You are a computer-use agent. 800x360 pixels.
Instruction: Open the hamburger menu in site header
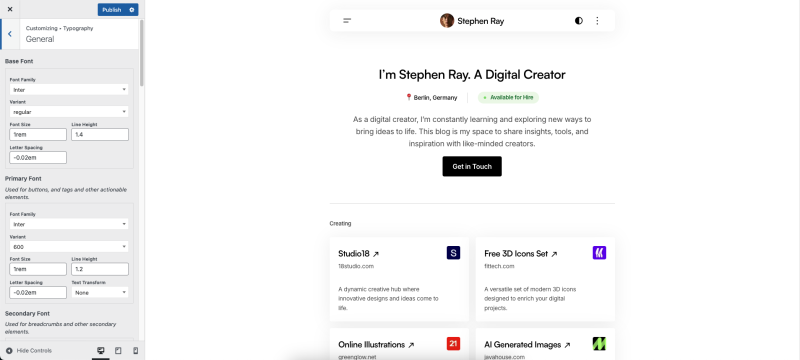point(347,21)
